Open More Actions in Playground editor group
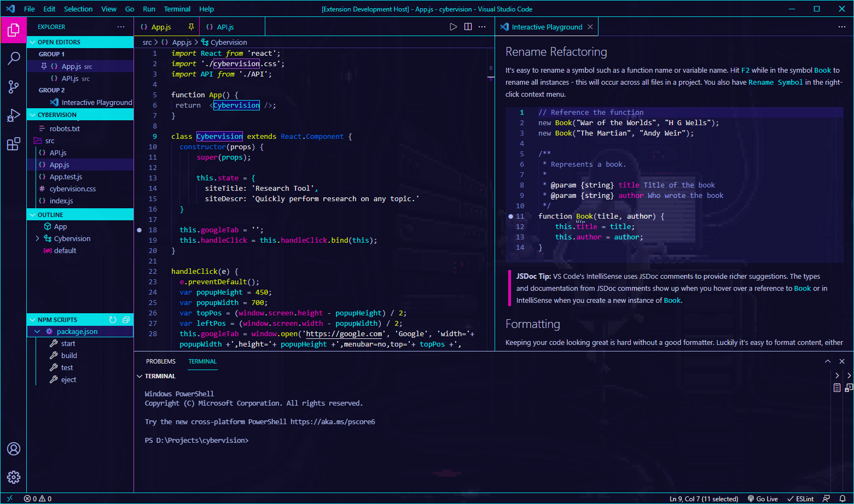Viewport: 854px width, 504px height. coord(842,27)
